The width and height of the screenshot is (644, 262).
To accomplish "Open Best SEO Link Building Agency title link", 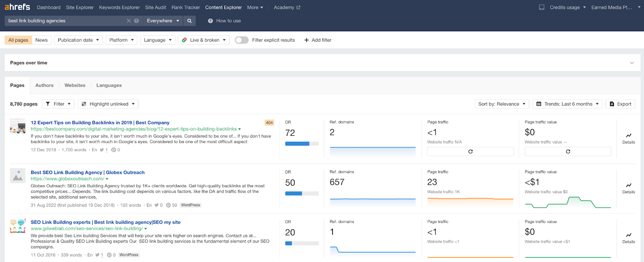I will (88, 173).
